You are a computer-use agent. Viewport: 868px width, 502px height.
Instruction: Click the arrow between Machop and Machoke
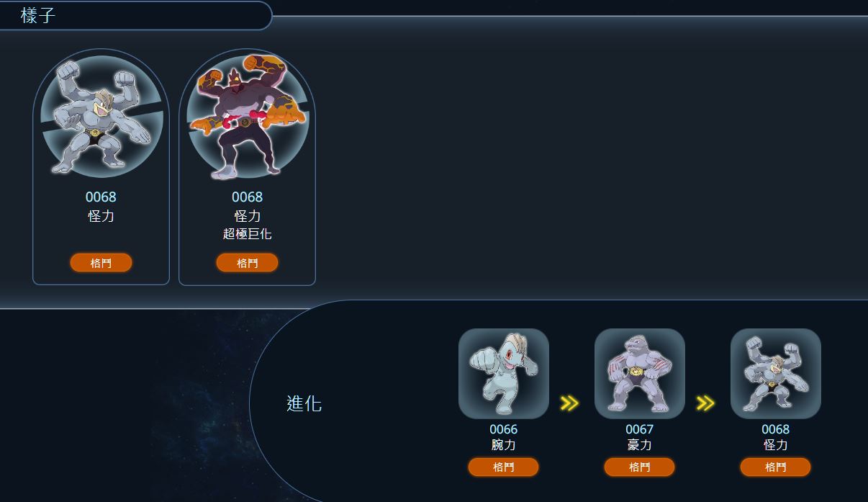pos(569,403)
